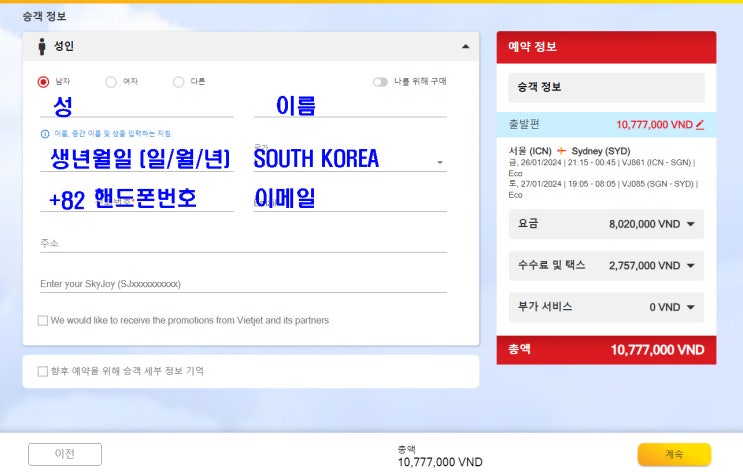Screen dimensions: 743x472
Task: Click the date of birth field
Action: click(x=137, y=159)
